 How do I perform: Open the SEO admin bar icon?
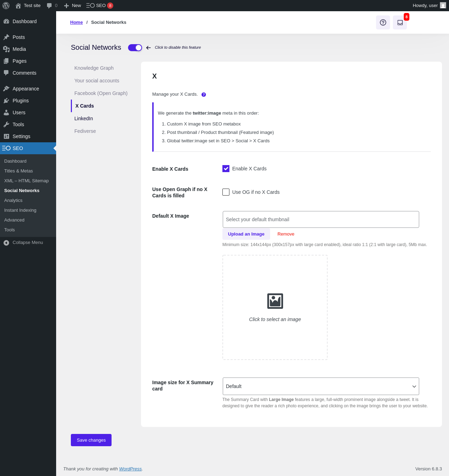pos(91,6)
